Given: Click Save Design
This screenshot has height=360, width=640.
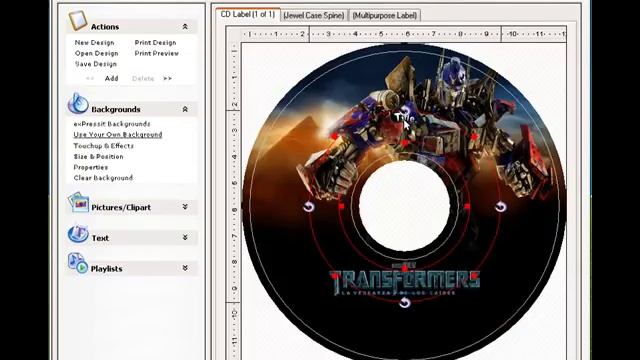Looking at the screenshot, I should (96, 64).
